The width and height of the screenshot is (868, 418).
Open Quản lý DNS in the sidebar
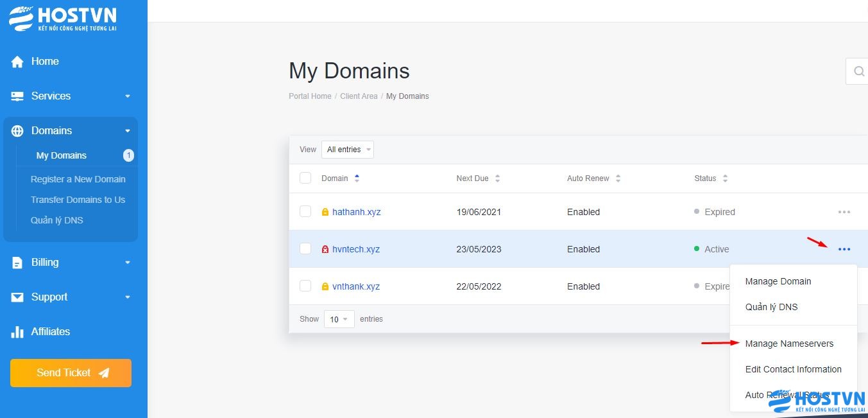57,220
